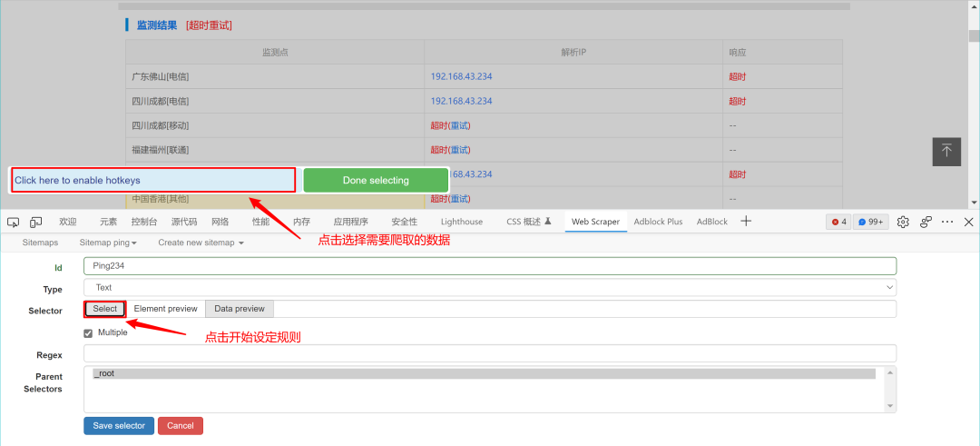This screenshot has height=446, width=980.
Task: Select the Web Scraper tab
Action: pos(595,222)
